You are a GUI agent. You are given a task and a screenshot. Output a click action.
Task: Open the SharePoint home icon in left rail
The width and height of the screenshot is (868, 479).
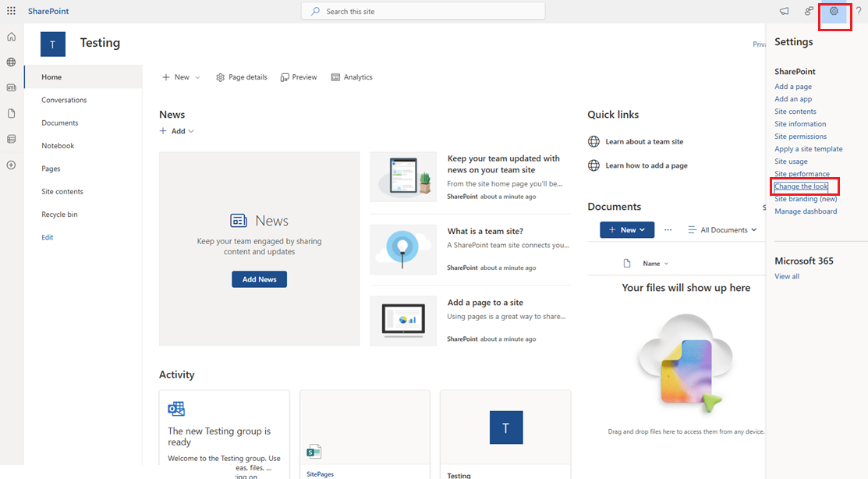[x=11, y=37]
